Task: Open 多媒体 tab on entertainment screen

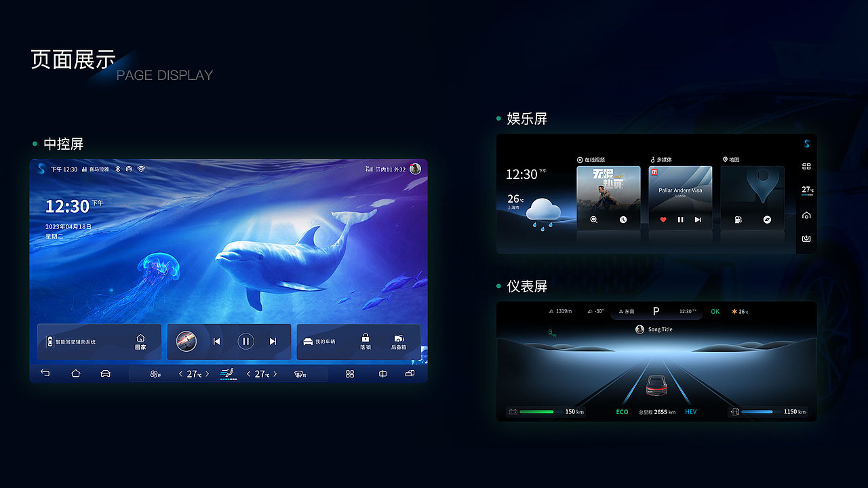Action: click(x=661, y=160)
